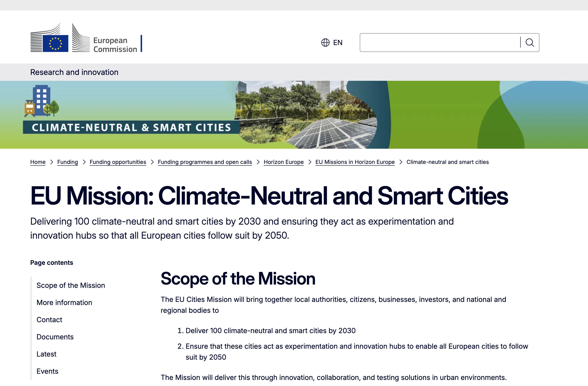Click the magnifying glass search icon
This screenshot has width=588, height=386.
pos(529,43)
